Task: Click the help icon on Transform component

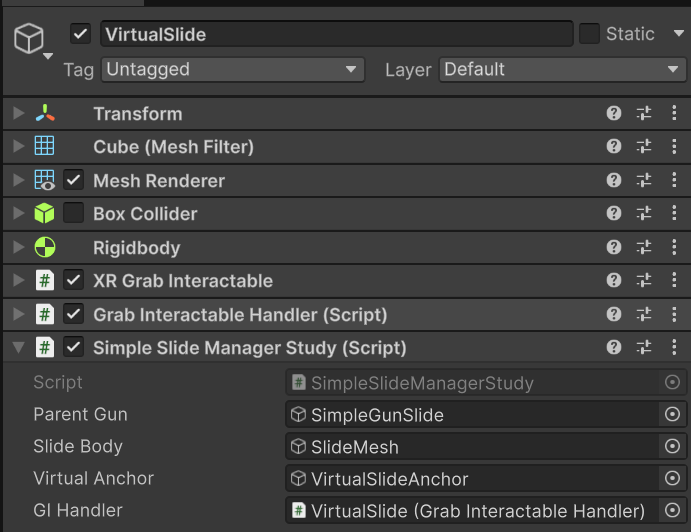Action: 614,114
